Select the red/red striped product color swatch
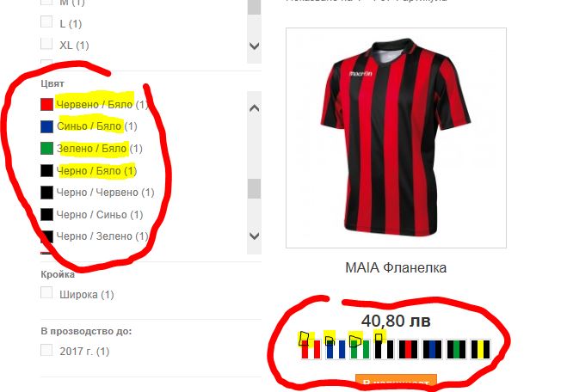This screenshot has height=392, width=567. [311, 349]
